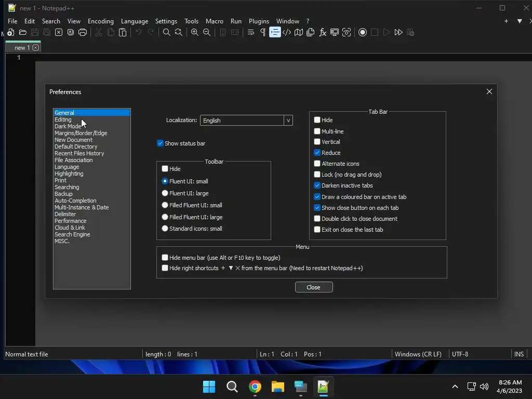The image size is (532, 399).
Task: Open taskbar Search magnifier
Action: (x=232, y=387)
